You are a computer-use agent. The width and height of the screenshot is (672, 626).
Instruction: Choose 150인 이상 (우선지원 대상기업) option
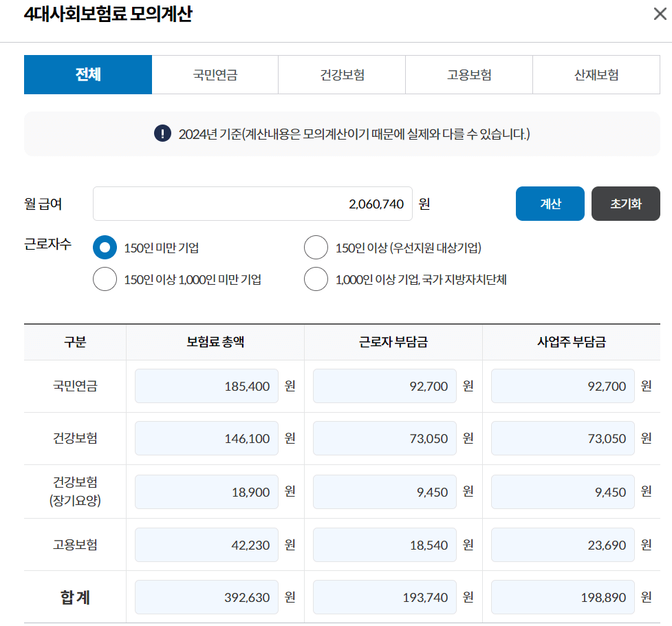tap(316, 247)
